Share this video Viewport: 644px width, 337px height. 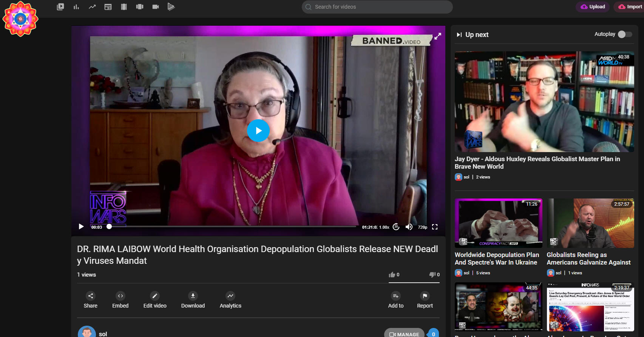[91, 300]
